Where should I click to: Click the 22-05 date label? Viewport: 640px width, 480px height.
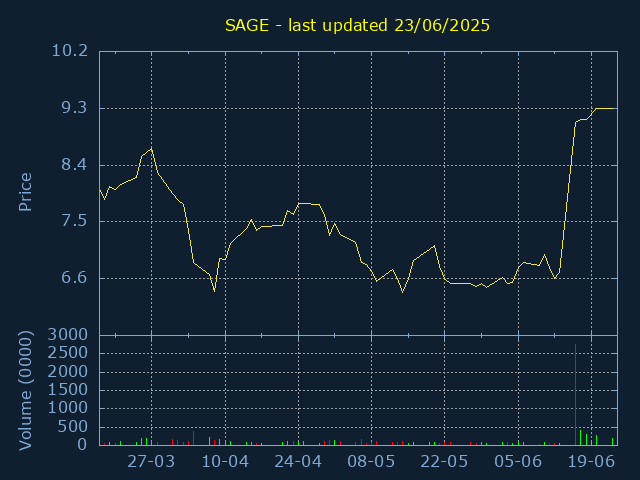click(444, 462)
